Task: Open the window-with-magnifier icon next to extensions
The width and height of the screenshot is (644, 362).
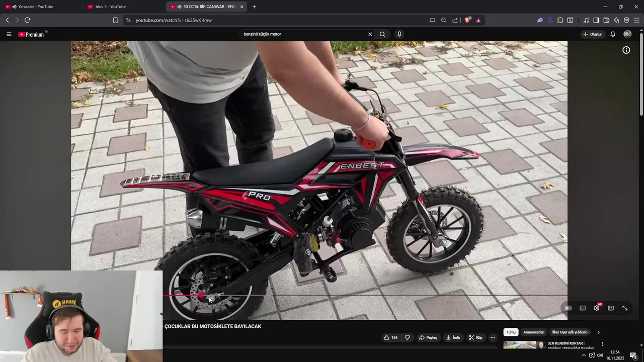Action: 570,20
